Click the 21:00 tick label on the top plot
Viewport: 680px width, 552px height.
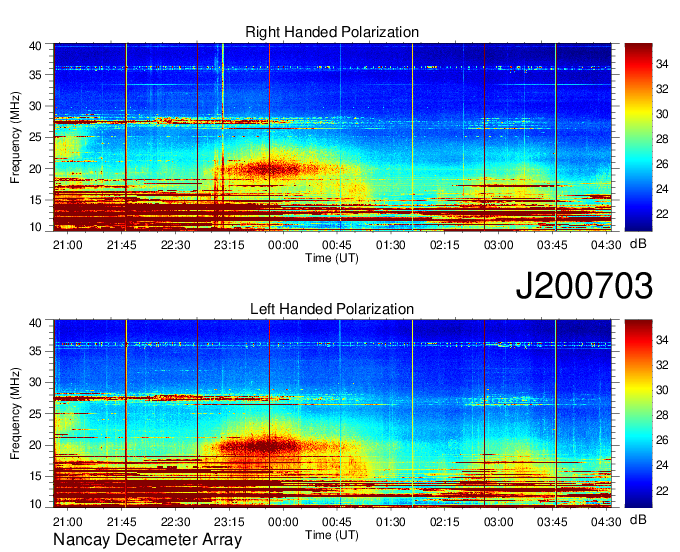coord(68,245)
